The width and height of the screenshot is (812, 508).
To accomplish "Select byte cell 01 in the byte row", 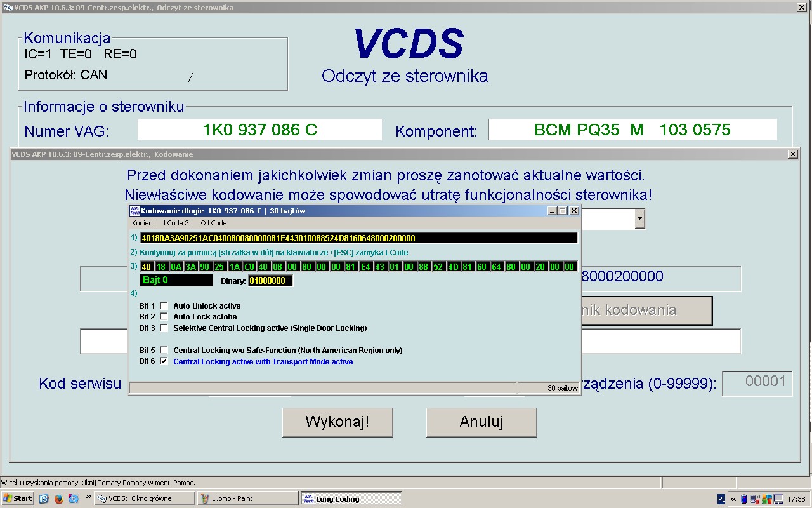I will 395,267.
